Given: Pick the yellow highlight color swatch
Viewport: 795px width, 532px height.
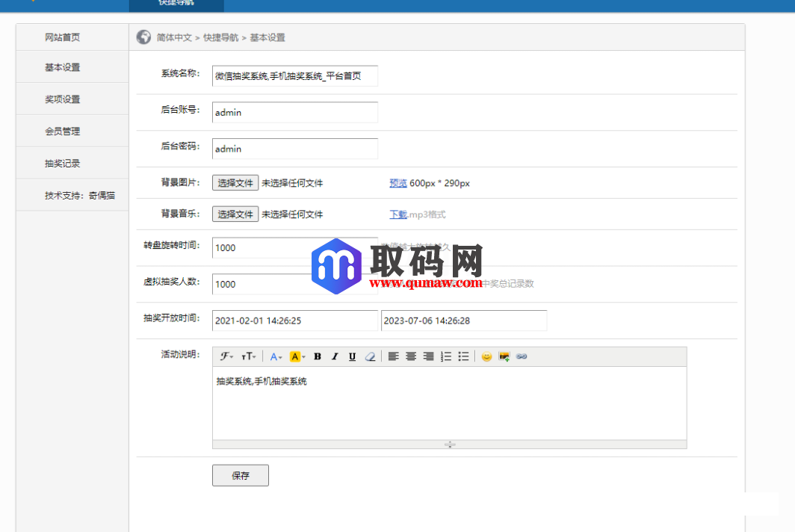Looking at the screenshot, I should click(294, 356).
